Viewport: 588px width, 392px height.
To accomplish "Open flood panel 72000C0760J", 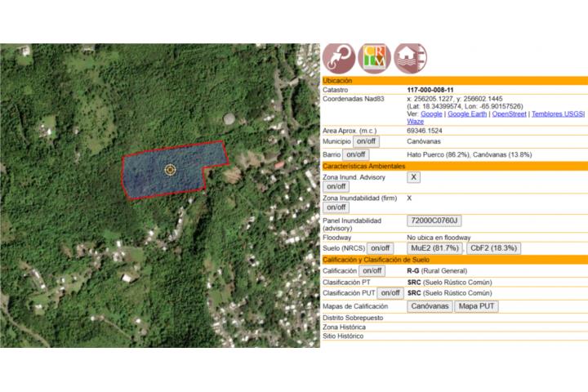I will point(434,221).
